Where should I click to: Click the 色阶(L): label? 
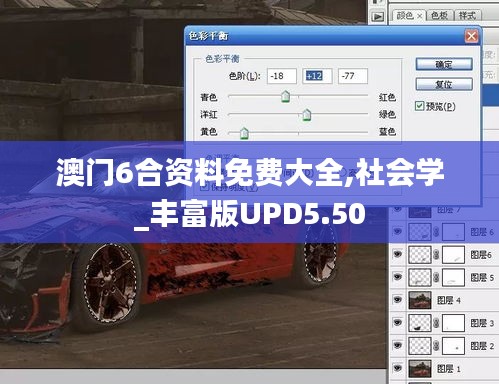pos(245,76)
